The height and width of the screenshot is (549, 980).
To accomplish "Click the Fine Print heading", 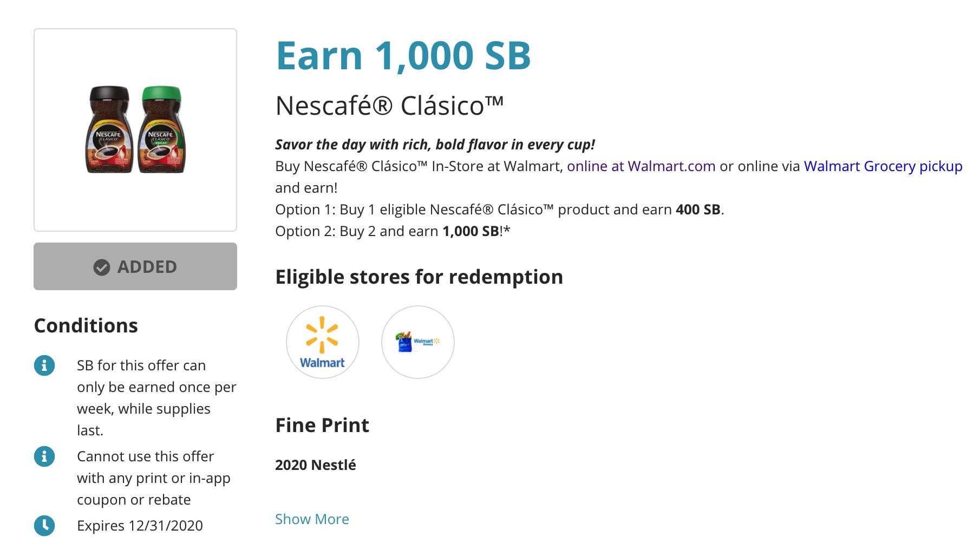I will 322,425.
